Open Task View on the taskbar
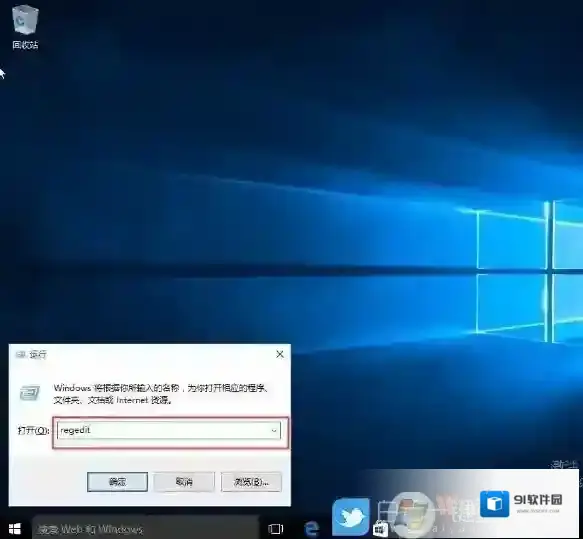The width and height of the screenshot is (583, 539). (x=276, y=528)
